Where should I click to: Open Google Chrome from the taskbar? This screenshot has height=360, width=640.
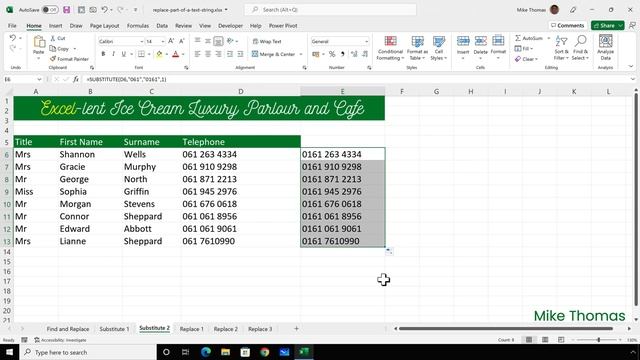click(x=264, y=352)
